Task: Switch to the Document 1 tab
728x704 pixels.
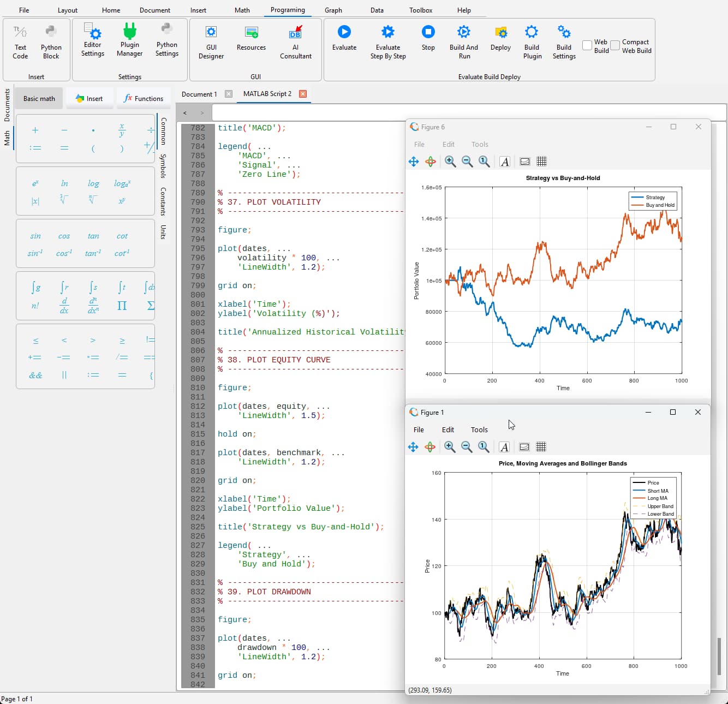Action: pos(199,94)
